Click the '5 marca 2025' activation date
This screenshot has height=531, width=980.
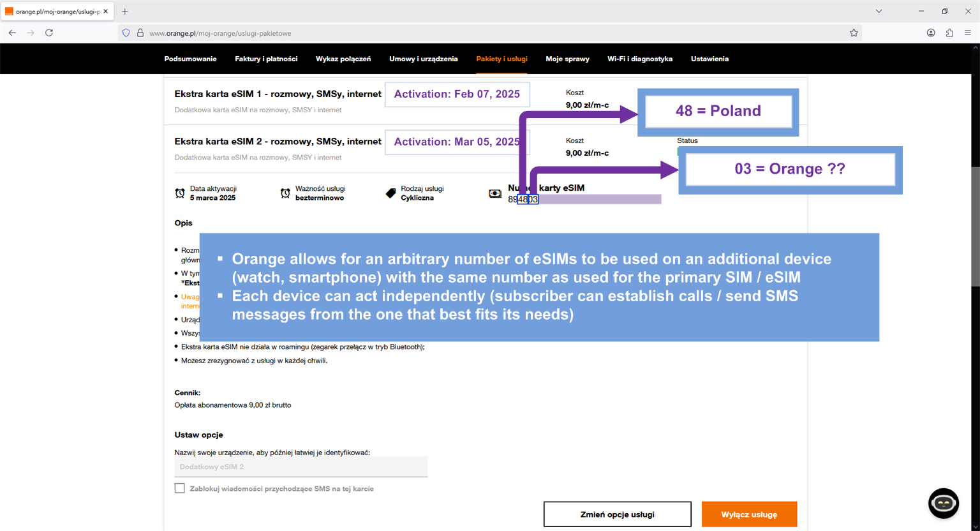212,198
